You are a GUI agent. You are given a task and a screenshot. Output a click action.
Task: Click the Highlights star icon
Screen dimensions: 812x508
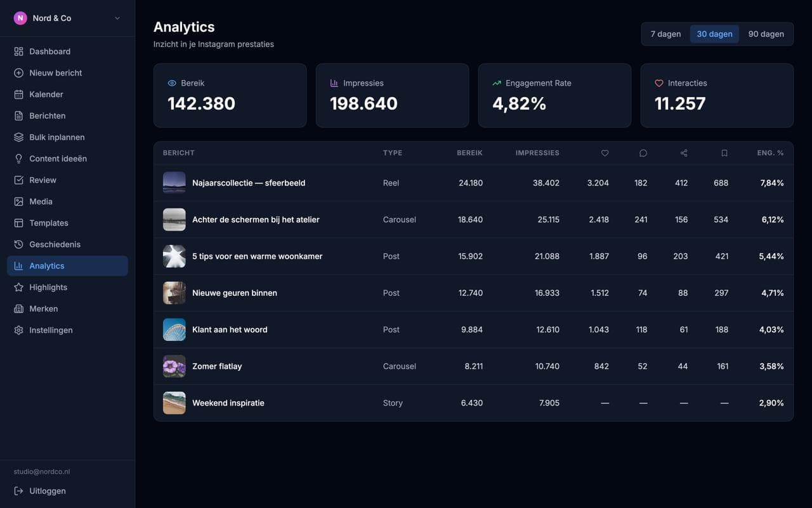pyautogui.click(x=18, y=288)
